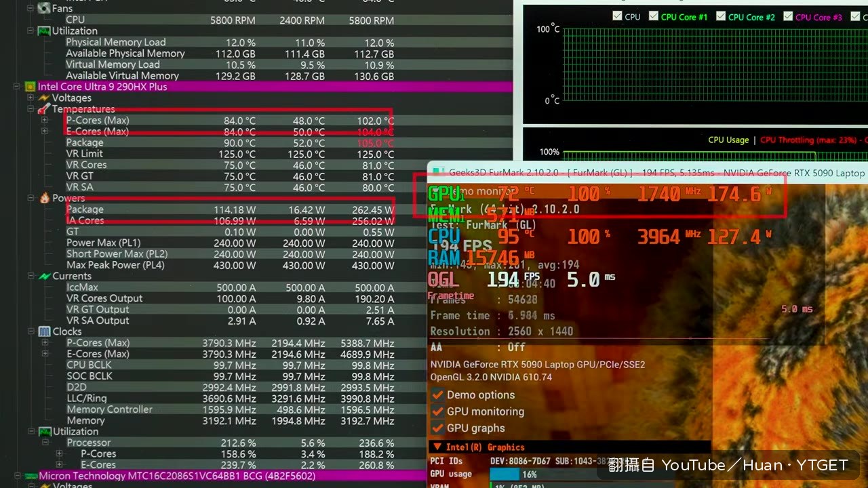Collapse the Intel Core Ultra 9 290HX Plus node

point(16,87)
